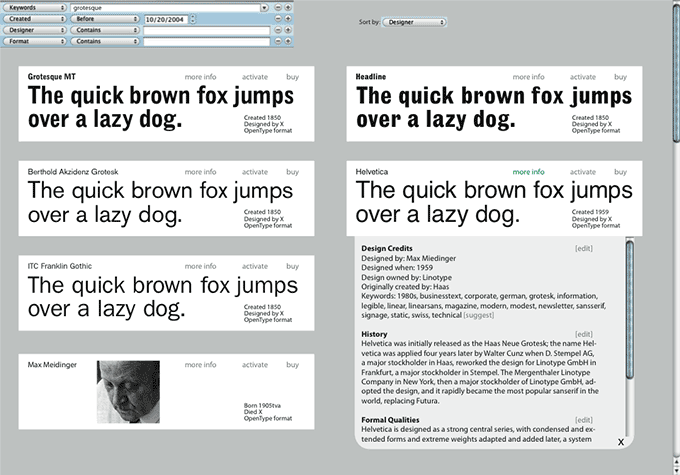Buy the Grotesque MT font
The height and width of the screenshot is (475, 680).
tap(292, 77)
